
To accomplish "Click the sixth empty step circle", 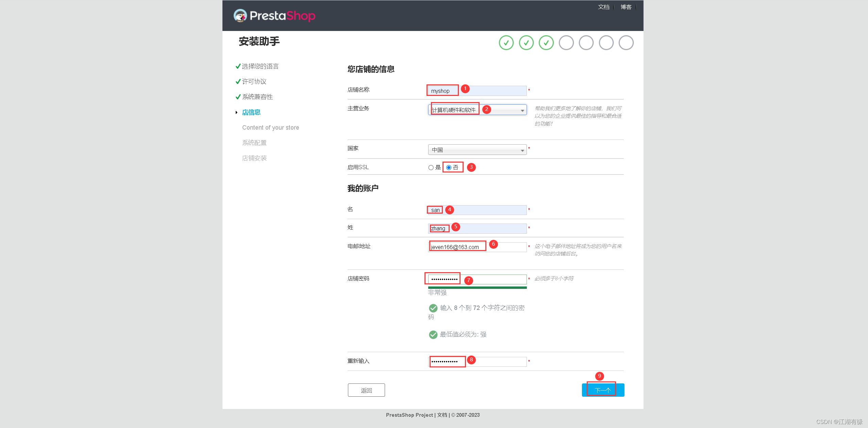I will tap(606, 43).
